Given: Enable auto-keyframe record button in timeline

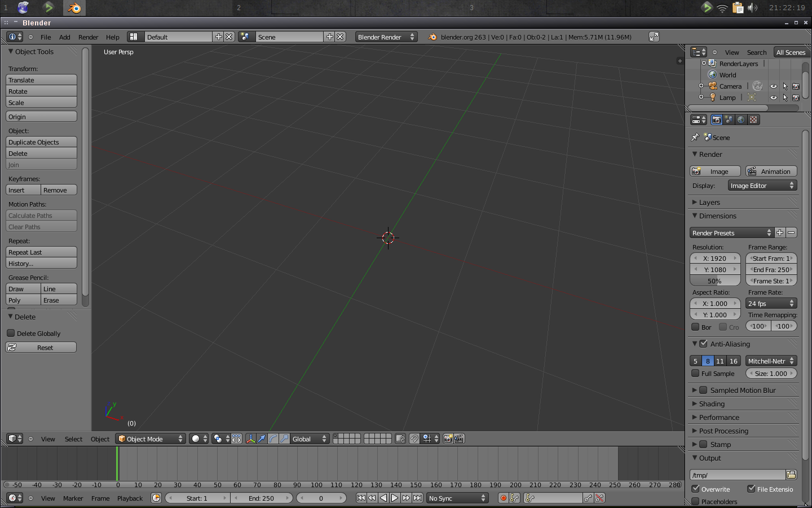Looking at the screenshot, I should [x=502, y=498].
